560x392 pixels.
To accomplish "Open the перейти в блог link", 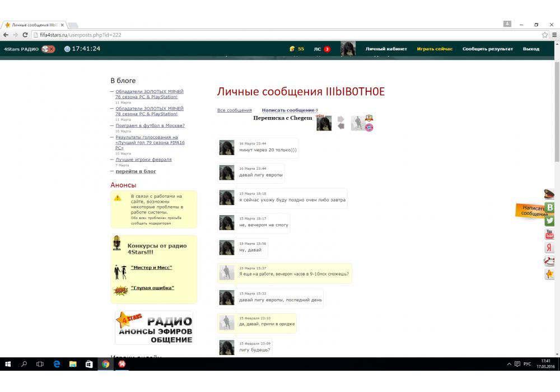I will [136, 171].
